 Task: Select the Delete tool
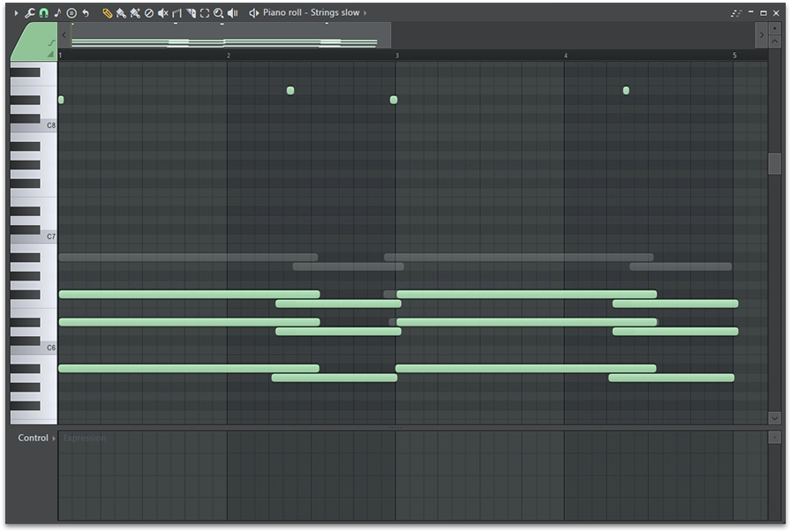(x=148, y=13)
